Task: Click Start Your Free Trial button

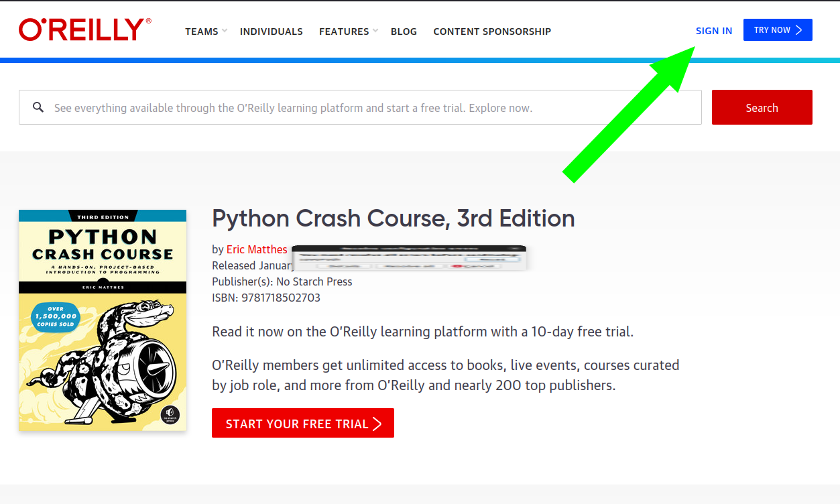Action: click(x=303, y=423)
